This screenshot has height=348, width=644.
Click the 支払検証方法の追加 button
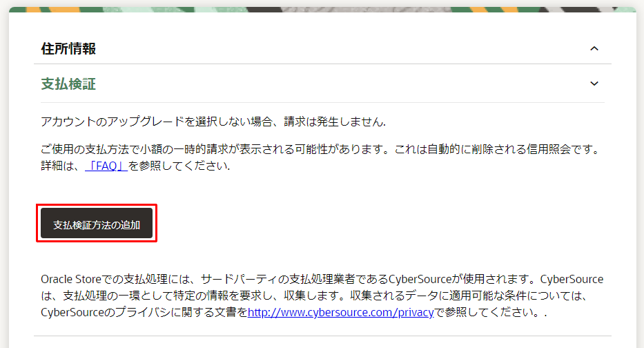tap(97, 223)
